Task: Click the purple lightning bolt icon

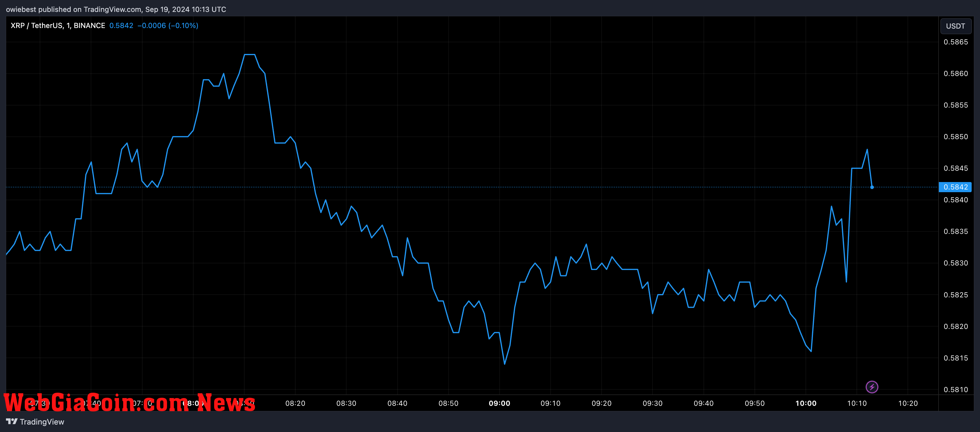Action: click(871, 387)
